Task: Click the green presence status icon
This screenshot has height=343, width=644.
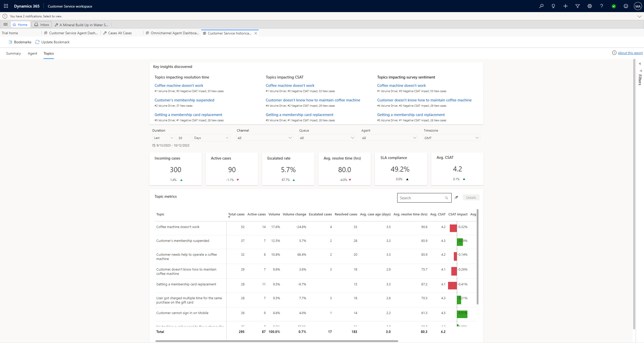Action: click(x=614, y=6)
